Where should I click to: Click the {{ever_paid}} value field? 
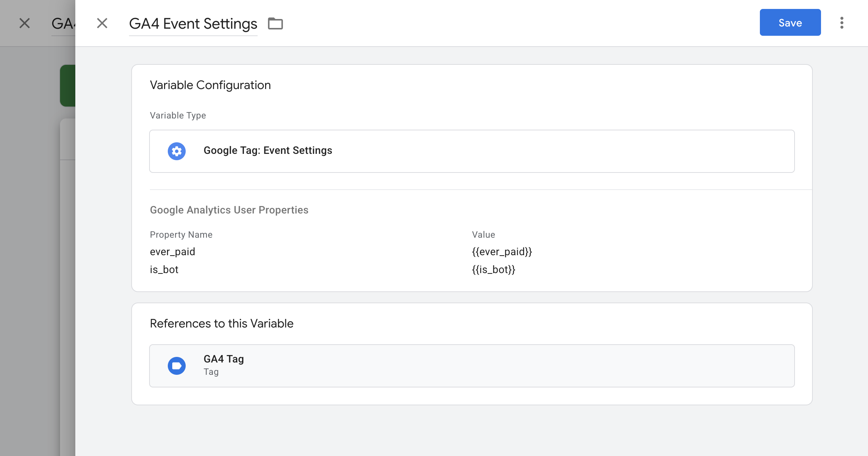tap(502, 251)
